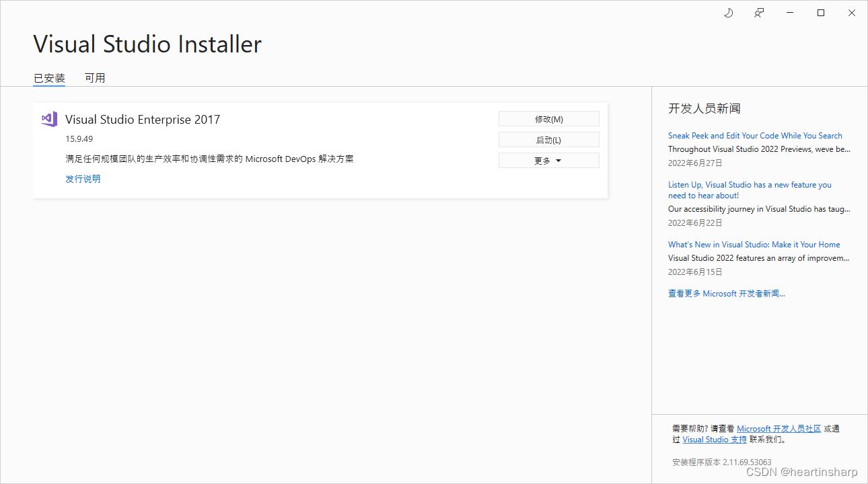
Task: Click 安装程序版本 2.11.69.53063 text
Action: [721, 462]
